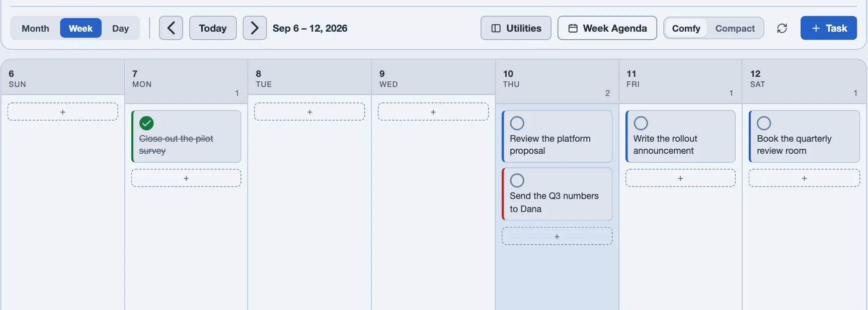
Task: Click the Sep 6 – 12, 2026 date range
Action: [x=310, y=28]
